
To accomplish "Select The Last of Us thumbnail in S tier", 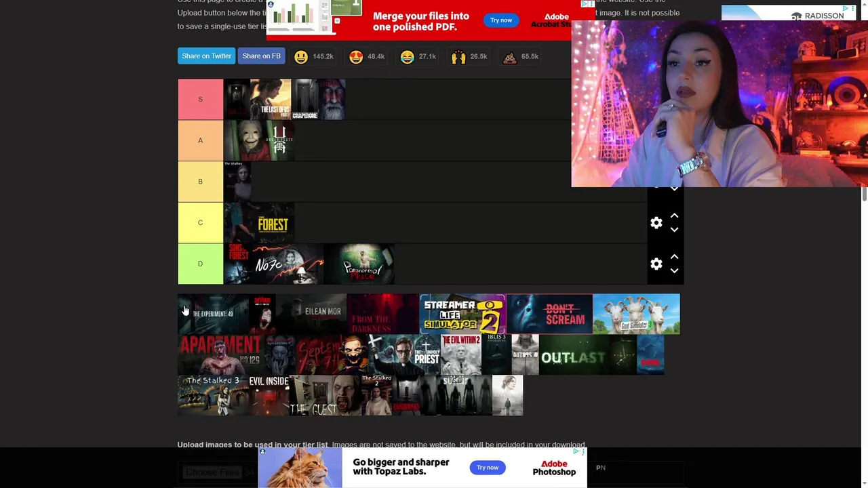I will coord(271,100).
